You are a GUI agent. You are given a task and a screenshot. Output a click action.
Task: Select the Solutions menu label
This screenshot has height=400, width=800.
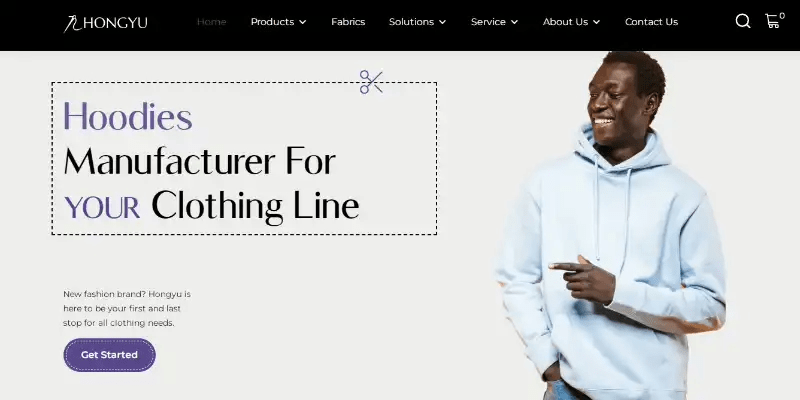411,22
